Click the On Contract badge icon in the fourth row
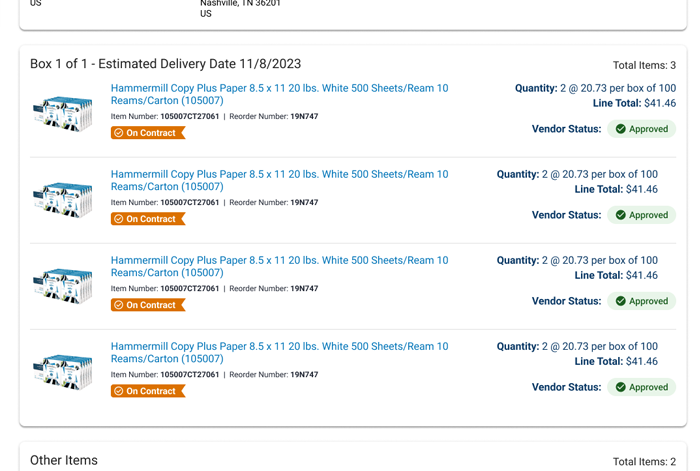The width and height of the screenshot is (700, 471). click(119, 391)
